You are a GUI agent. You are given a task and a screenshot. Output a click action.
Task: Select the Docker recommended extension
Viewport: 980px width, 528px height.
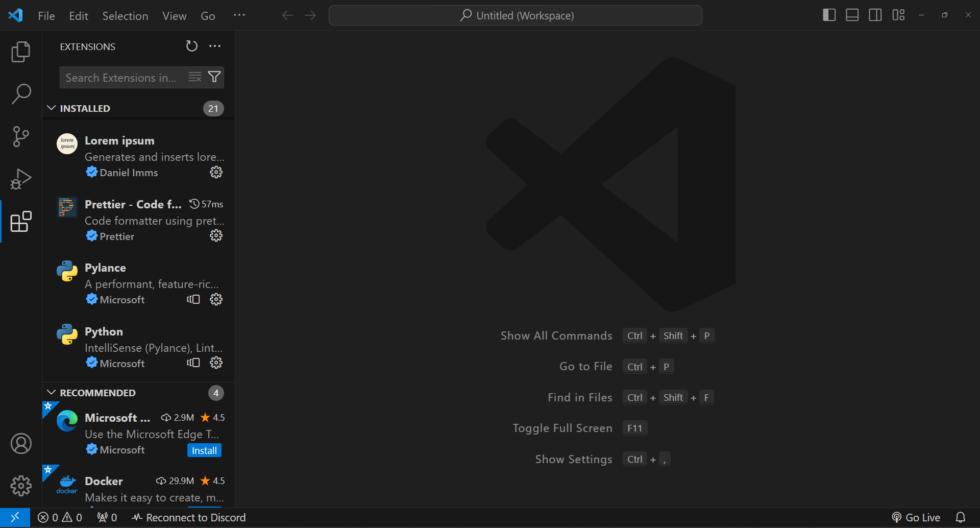pyautogui.click(x=138, y=486)
